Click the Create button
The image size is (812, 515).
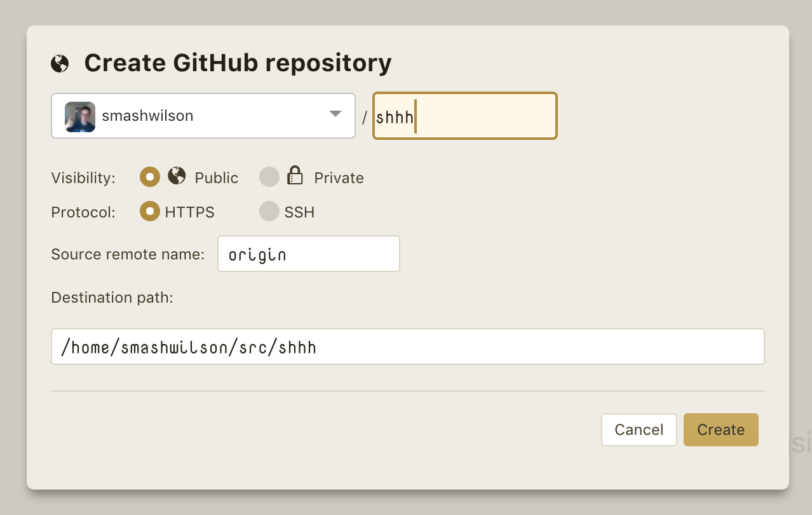(x=721, y=430)
